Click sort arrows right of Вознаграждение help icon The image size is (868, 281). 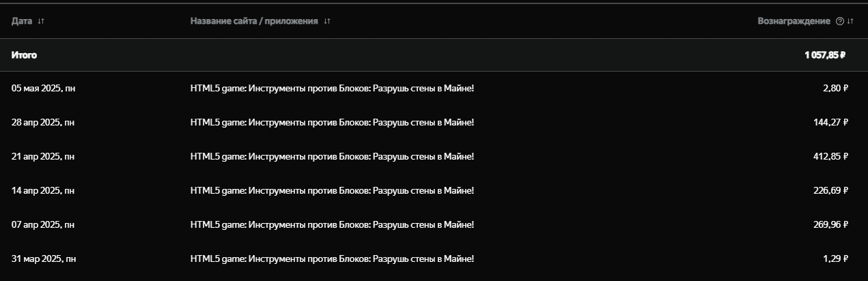point(850,21)
